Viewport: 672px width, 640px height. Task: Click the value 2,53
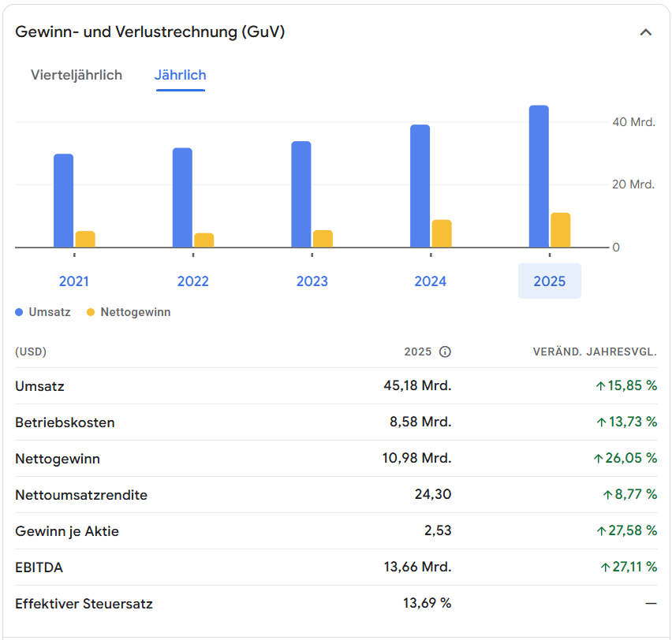coord(438,530)
